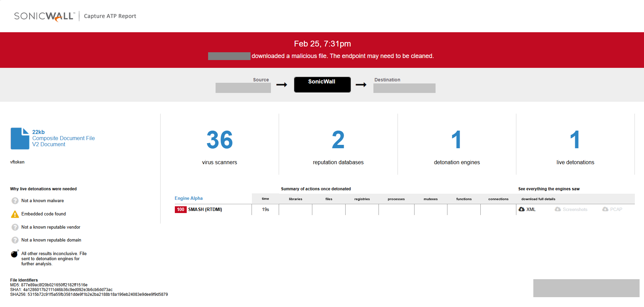The image size is (644, 307).
Task: Click the SHA1 hash value
Action: pyautogui.click(x=68, y=290)
